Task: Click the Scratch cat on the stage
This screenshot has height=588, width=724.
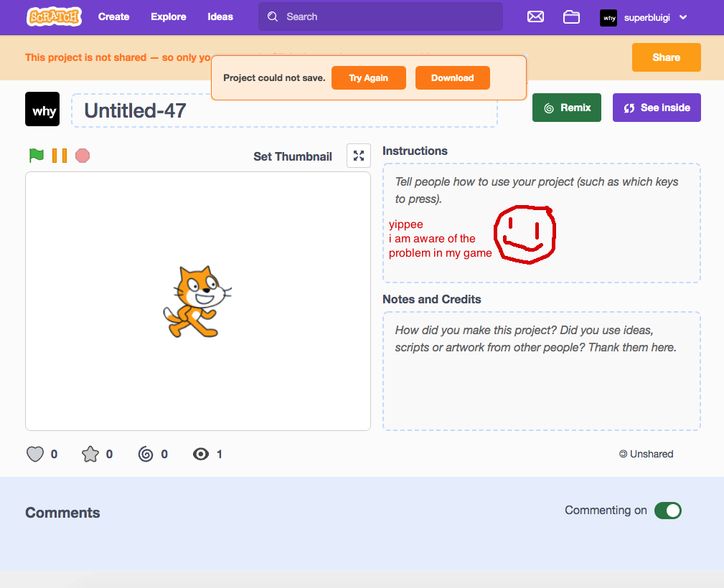Action: [197, 302]
